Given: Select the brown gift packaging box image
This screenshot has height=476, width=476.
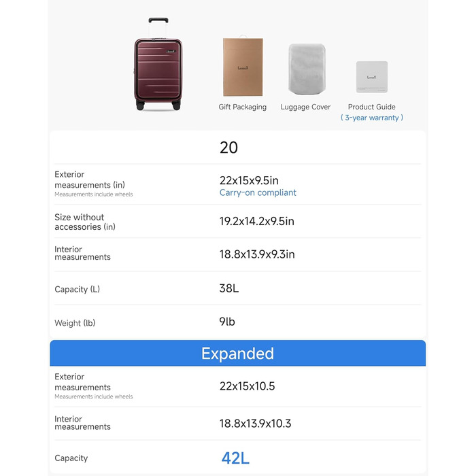Looking at the screenshot, I should (x=243, y=67).
